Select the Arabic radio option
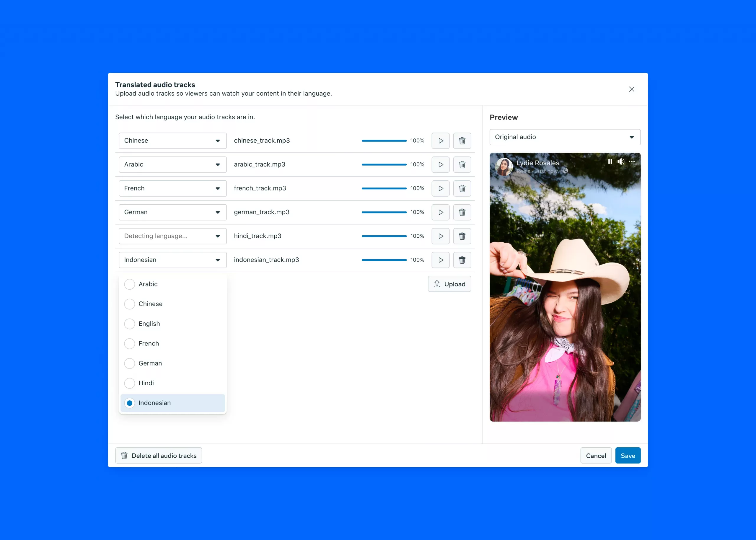 [129, 284]
